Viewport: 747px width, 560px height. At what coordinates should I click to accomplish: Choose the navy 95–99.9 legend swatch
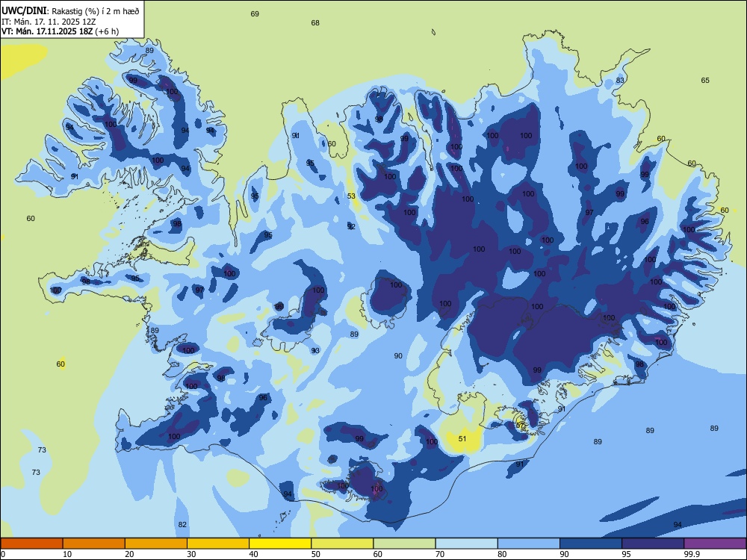[653, 544]
